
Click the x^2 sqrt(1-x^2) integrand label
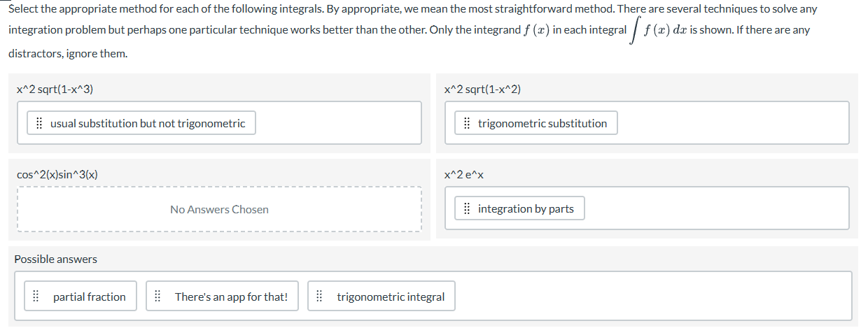pyautogui.click(x=483, y=89)
